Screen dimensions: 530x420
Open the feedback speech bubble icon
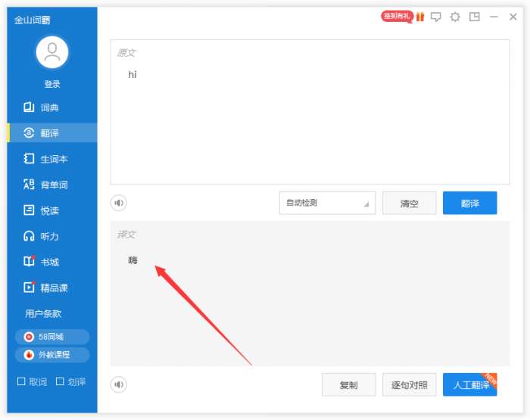coord(435,17)
